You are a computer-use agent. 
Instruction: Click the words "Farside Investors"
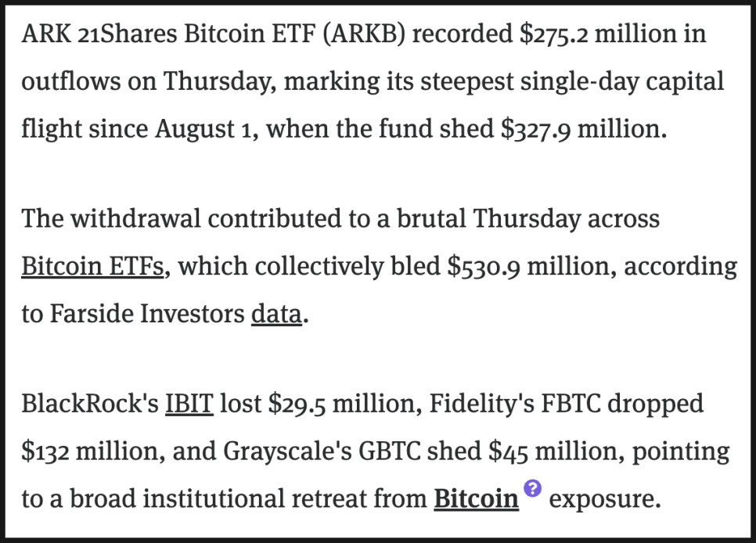pos(146,315)
